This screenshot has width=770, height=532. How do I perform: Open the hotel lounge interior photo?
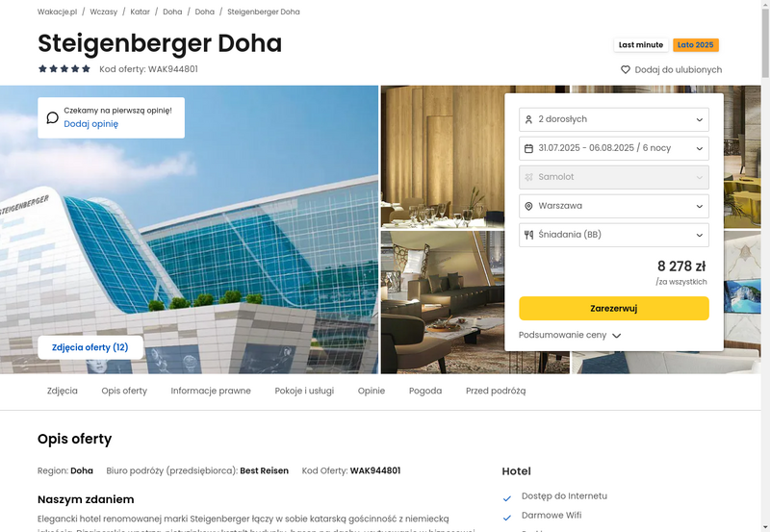(443, 302)
